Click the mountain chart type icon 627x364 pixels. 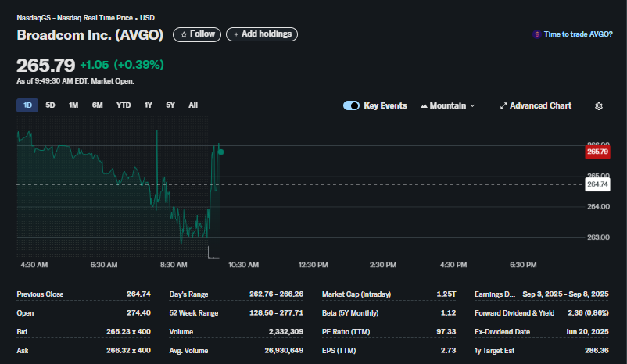424,106
